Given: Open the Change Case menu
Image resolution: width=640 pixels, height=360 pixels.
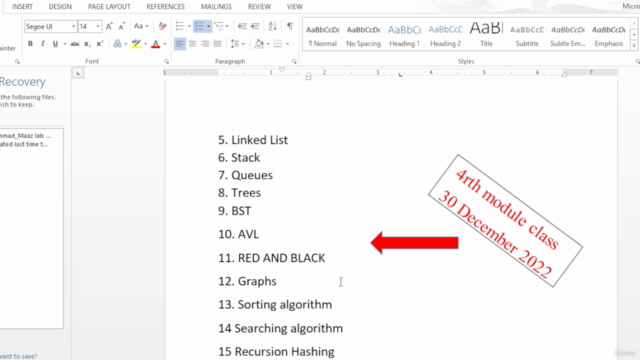Looking at the screenshot, I should pyautogui.click(x=141, y=27).
